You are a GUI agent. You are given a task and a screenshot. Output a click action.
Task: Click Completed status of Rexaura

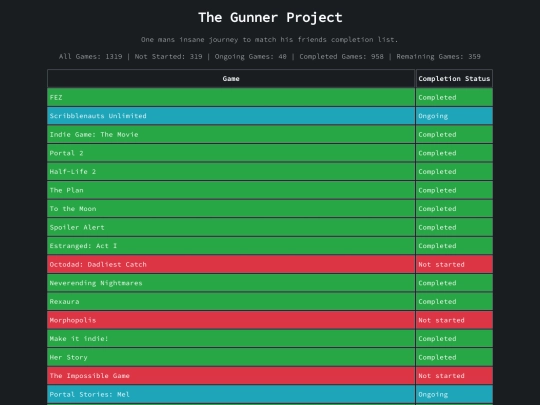[454, 302]
